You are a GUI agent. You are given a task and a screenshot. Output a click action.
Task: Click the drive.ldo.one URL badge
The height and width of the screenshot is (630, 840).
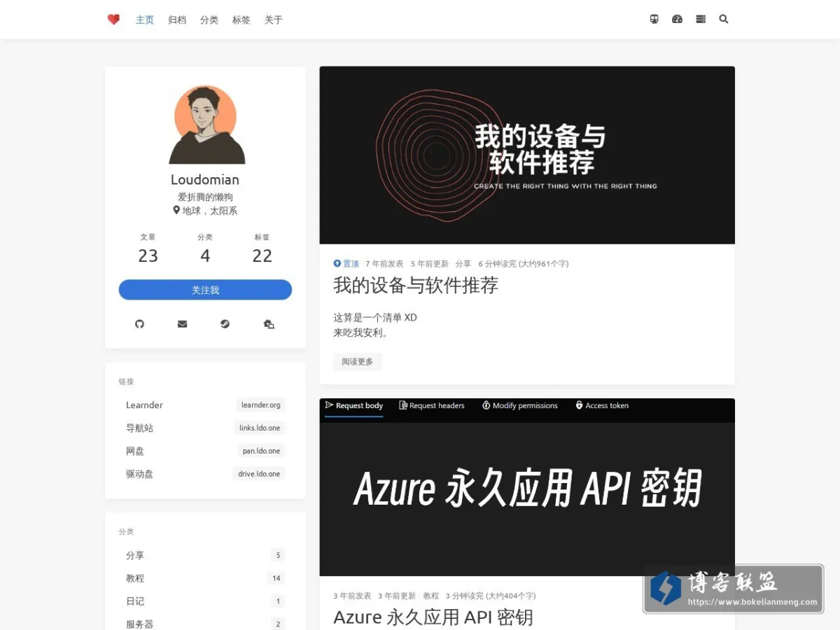coord(259,474)
